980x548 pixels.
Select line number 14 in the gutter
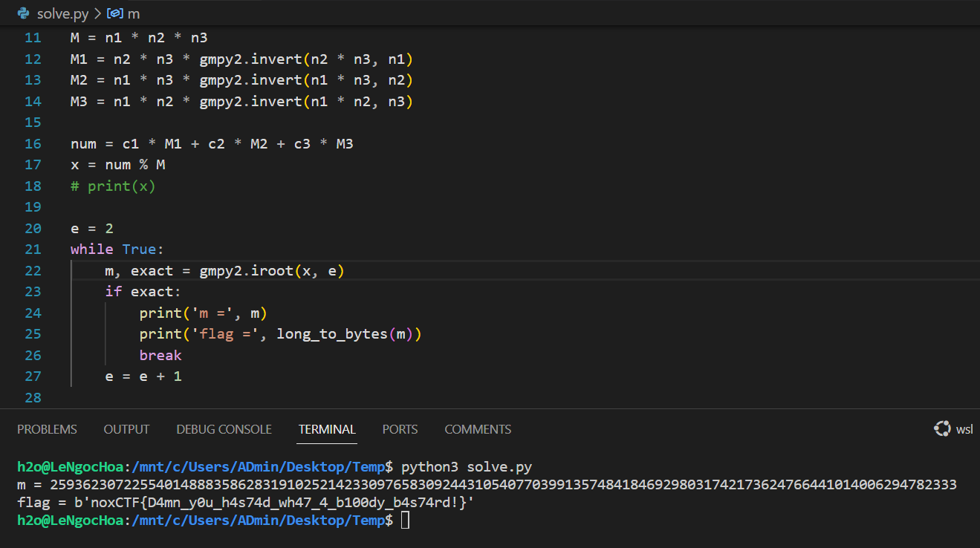pyautogui.click(x=33, y=101)
